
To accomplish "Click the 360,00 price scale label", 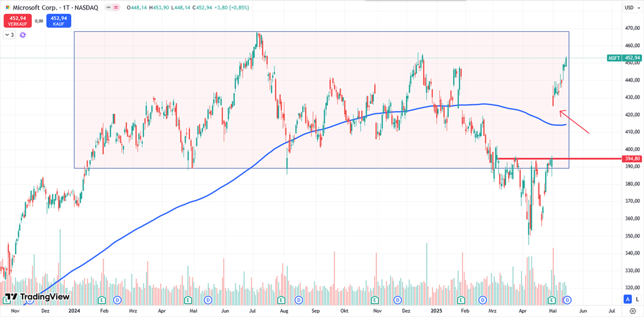I will point(631,218).
